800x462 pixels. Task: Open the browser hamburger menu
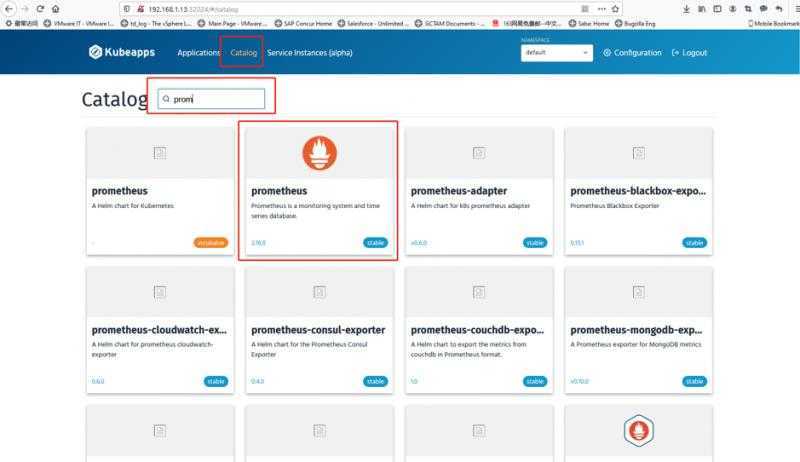click(796, 9)
